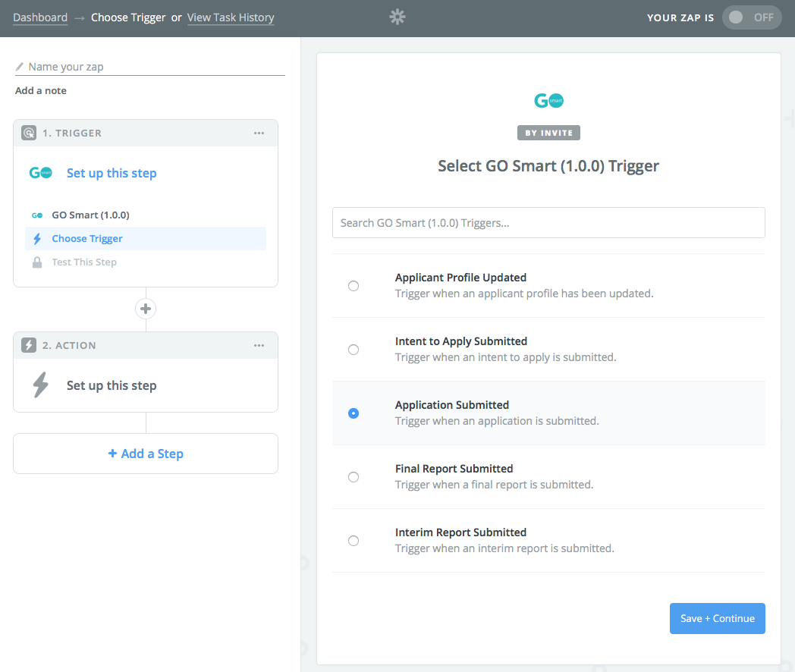Select Test This Step sidebar item
Screen dimensions: 795x672
[x=146, y=262]
